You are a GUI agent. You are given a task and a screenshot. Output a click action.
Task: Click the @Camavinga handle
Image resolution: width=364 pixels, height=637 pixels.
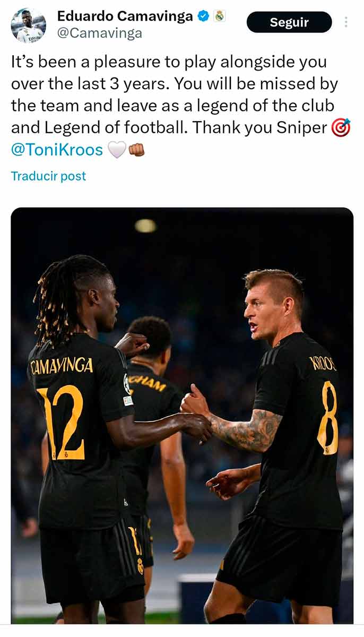coord(99,33)
